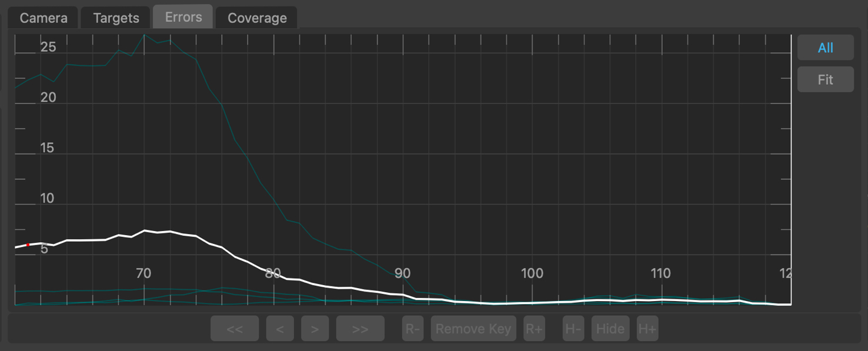The height and width of the screenshot is (351, 868).
Task: Click the H- button
Action: point(573,329)
